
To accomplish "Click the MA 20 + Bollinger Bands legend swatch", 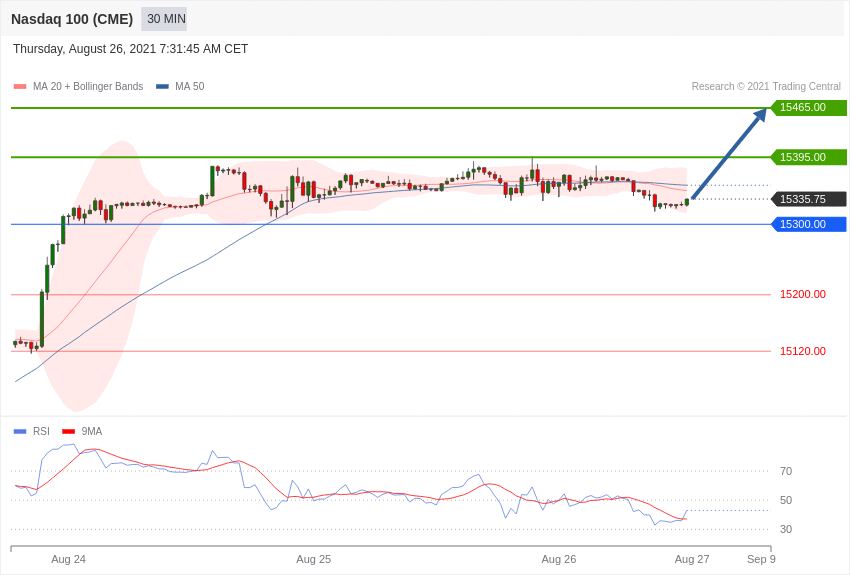I will tap(20, 87).
